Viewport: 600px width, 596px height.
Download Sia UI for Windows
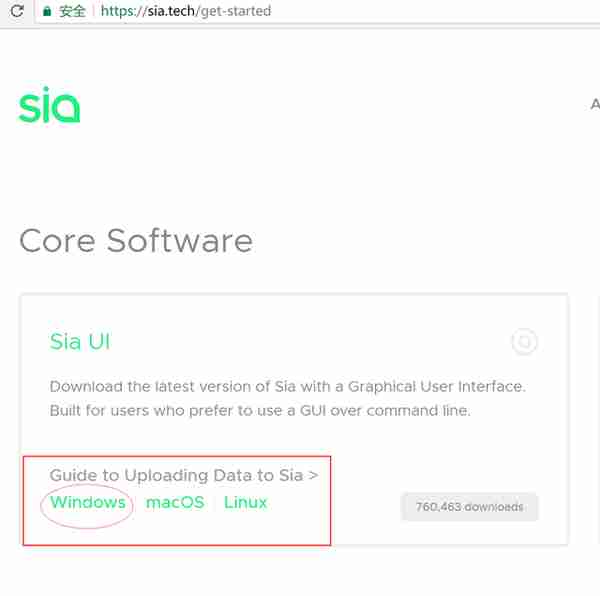(88, 502)
